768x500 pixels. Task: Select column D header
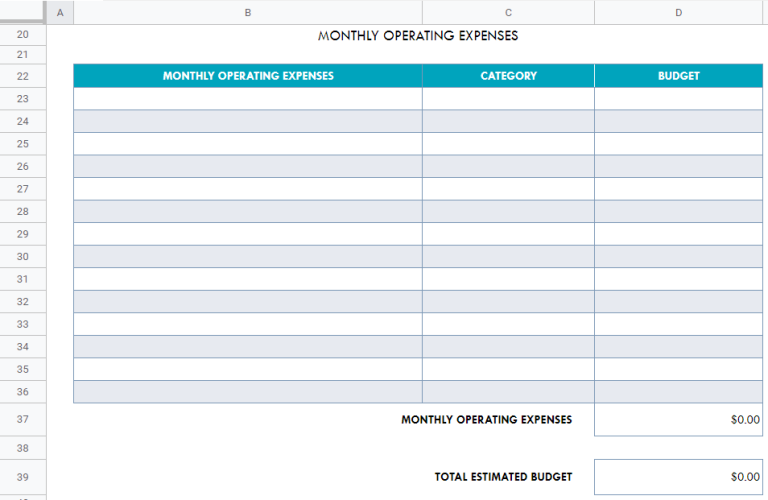pos(678,13)
